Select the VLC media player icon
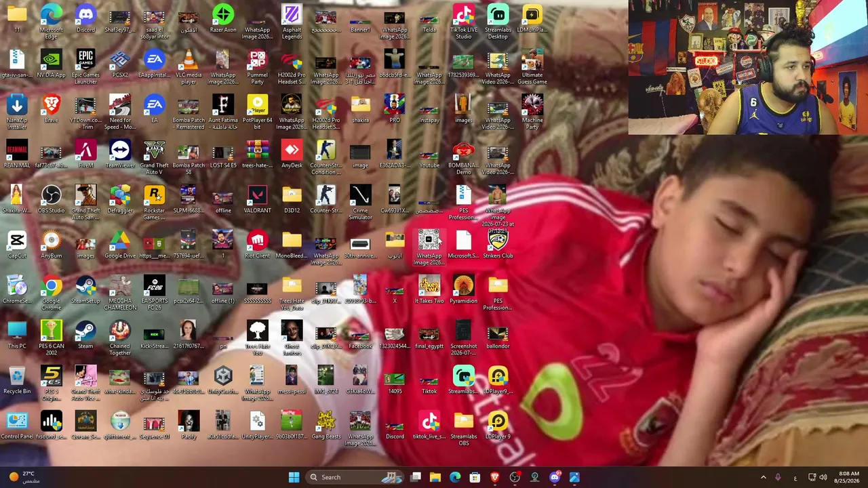The width and height of the screenshot is (868, 488). coord(189,66)
